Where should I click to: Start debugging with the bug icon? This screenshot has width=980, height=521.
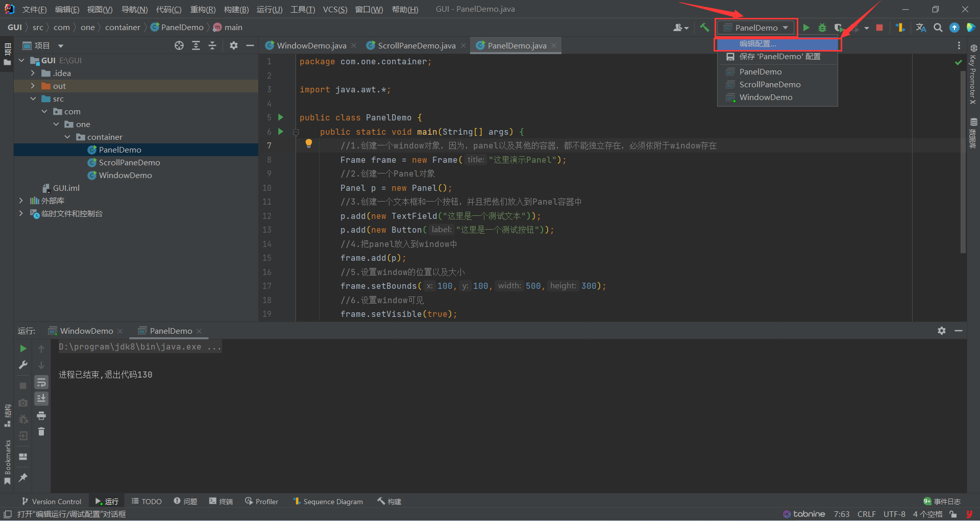822,28
